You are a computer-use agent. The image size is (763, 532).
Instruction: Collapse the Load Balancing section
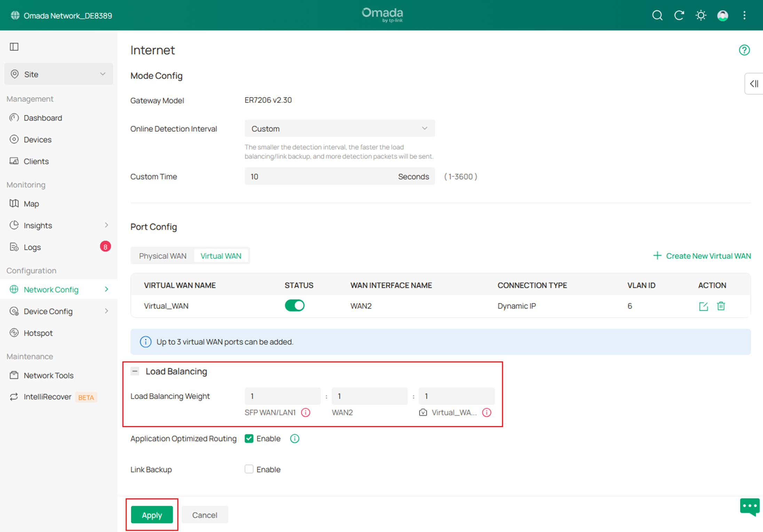coord(135,371)
